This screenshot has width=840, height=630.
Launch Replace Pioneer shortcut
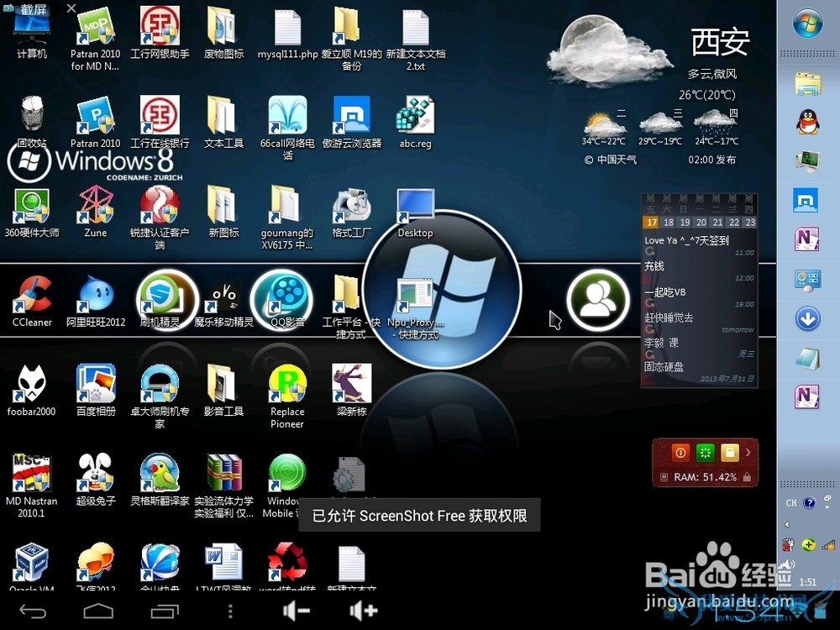[x=287, y=396]
